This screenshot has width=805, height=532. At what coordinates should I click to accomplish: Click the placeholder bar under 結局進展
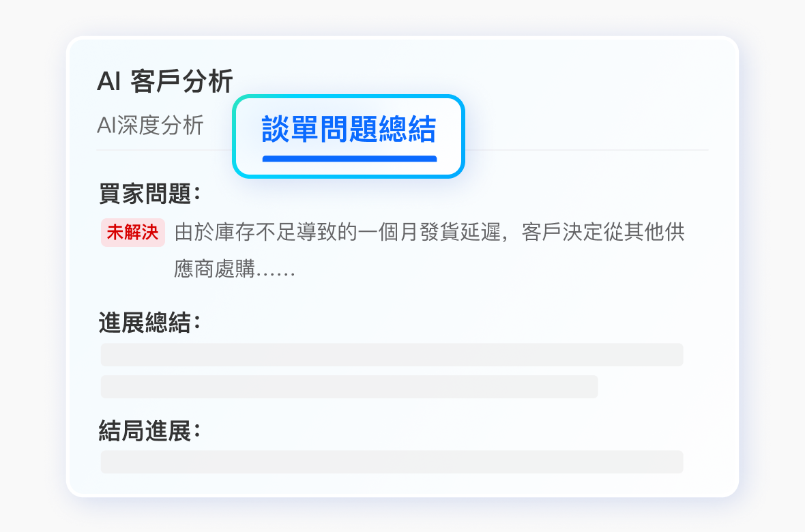point(392,461)
